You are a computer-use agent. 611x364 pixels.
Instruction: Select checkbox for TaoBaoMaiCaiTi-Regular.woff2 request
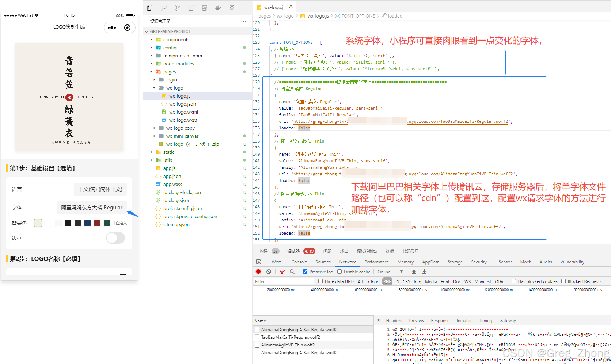257,337
